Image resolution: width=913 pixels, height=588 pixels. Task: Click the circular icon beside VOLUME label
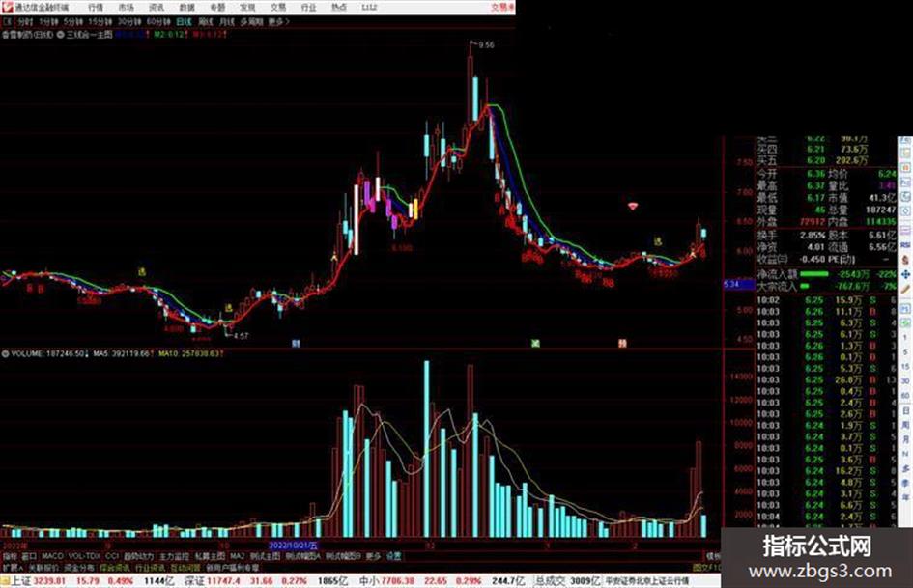[5, 353]
